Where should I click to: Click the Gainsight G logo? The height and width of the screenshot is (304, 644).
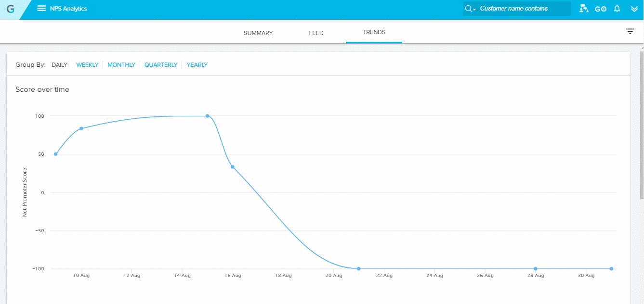[x=10, y=9]
